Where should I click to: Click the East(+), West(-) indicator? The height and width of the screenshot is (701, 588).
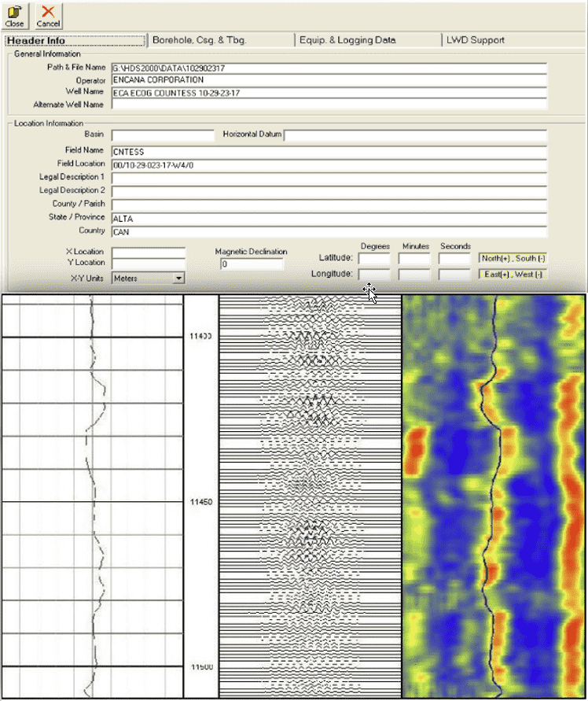[x=510, y=275]
